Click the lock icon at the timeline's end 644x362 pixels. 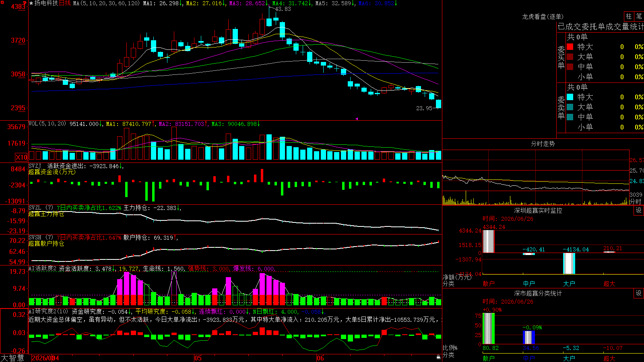[x=439, y=357]
